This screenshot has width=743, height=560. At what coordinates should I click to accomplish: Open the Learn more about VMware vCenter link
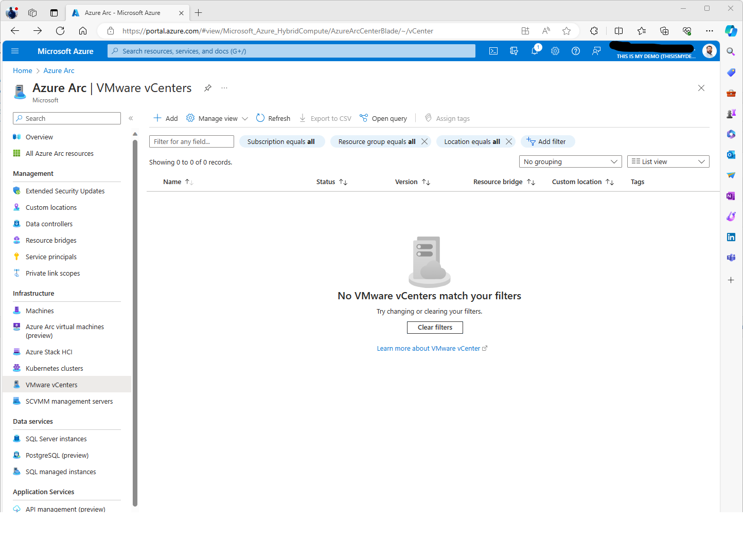click(x=429, y=348)
